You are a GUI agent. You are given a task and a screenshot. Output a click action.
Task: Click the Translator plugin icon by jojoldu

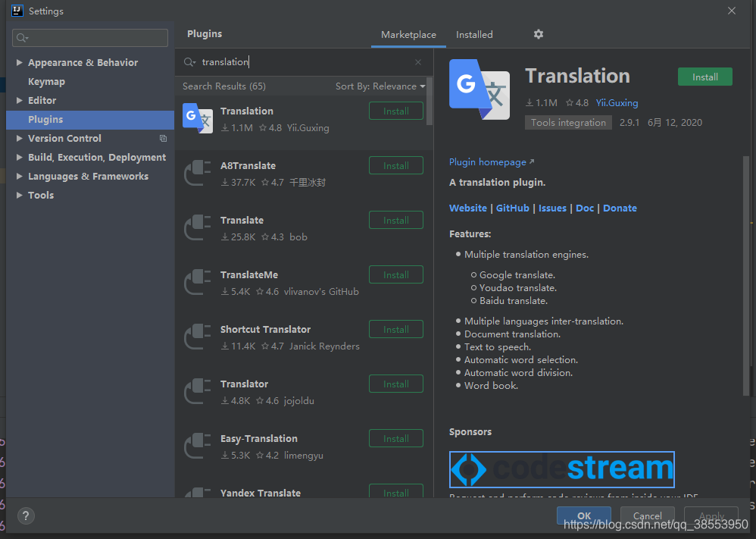198,391
